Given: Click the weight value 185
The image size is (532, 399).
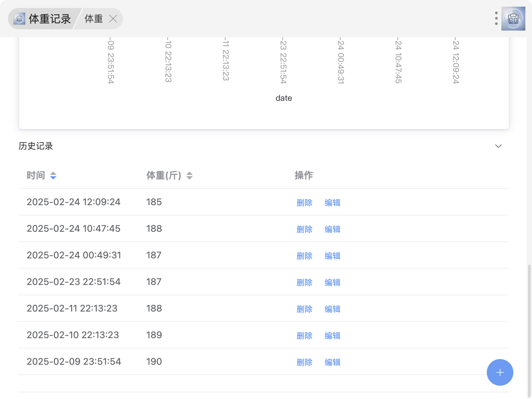Looking at the screenshot, I should click(x=154, y=202).
